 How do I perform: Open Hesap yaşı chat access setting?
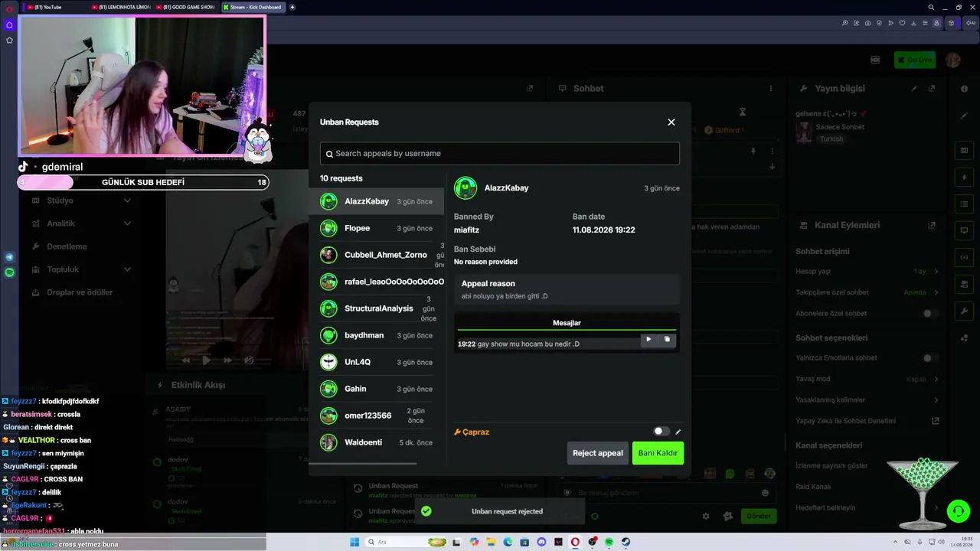tap(867, 272)
